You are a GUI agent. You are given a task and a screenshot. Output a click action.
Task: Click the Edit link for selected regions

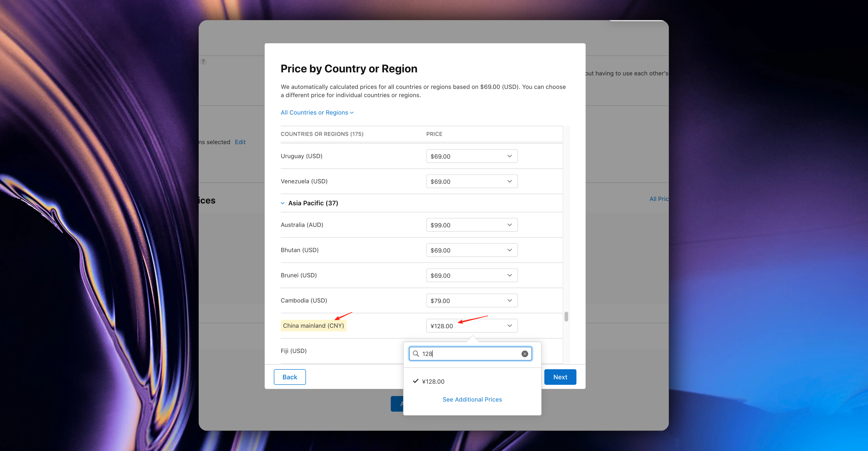[x=240, y=142]
